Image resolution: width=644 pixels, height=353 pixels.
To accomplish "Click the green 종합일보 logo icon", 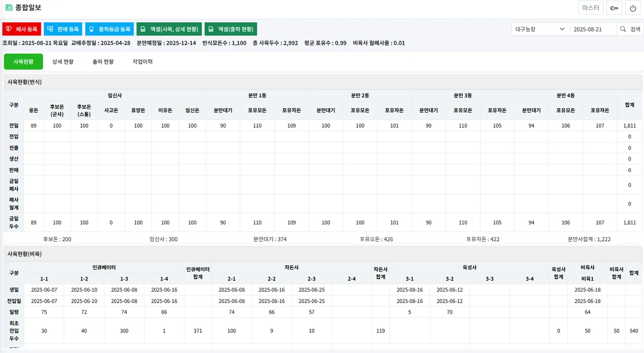I will (8, 7).
